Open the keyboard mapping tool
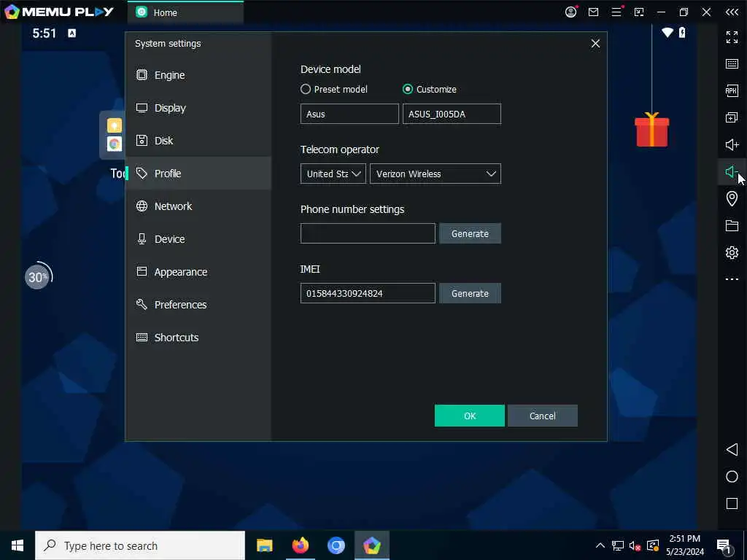This screenshot has height=560, width=747. [x=732, y=64]
